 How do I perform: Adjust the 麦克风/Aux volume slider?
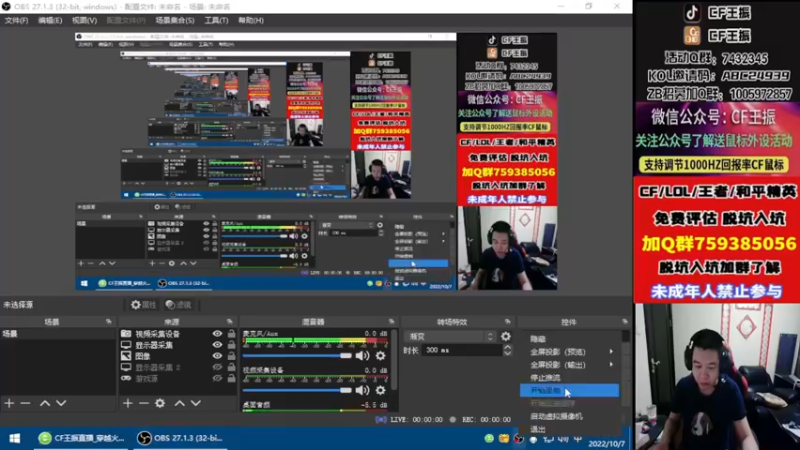tap(297, 356)
